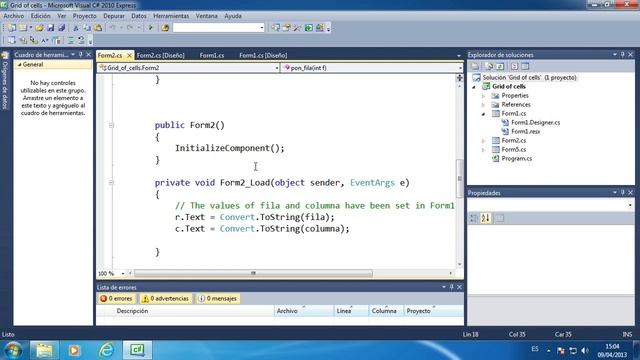
Task: Click the Categorized icon in Propiedades
Action: pyautogui.click(x=473, y=218)
